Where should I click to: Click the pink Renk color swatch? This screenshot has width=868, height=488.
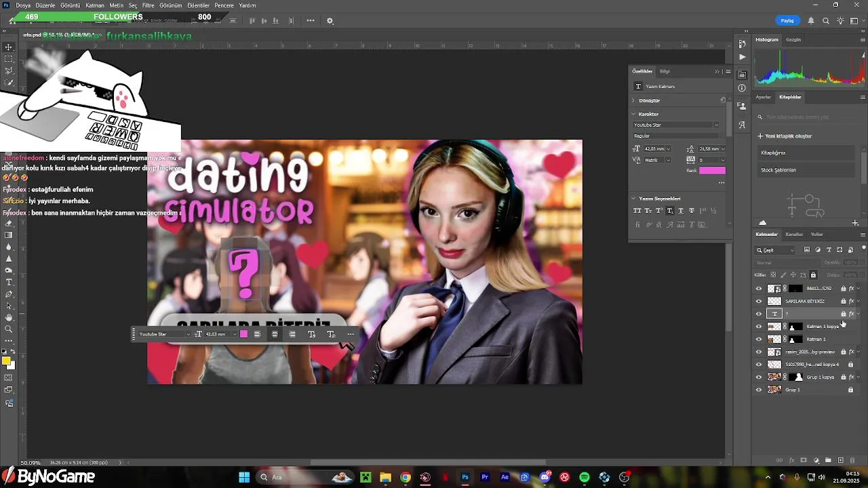[x=712, y=171]
